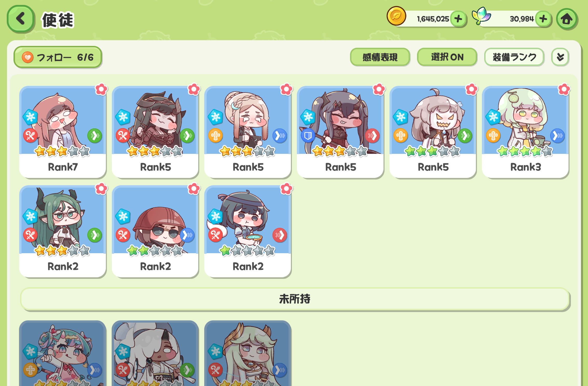Tap the pink flower badge on the Rank7 card
Image resolution: width=588 pixels, height=386 pixels.
101,89
